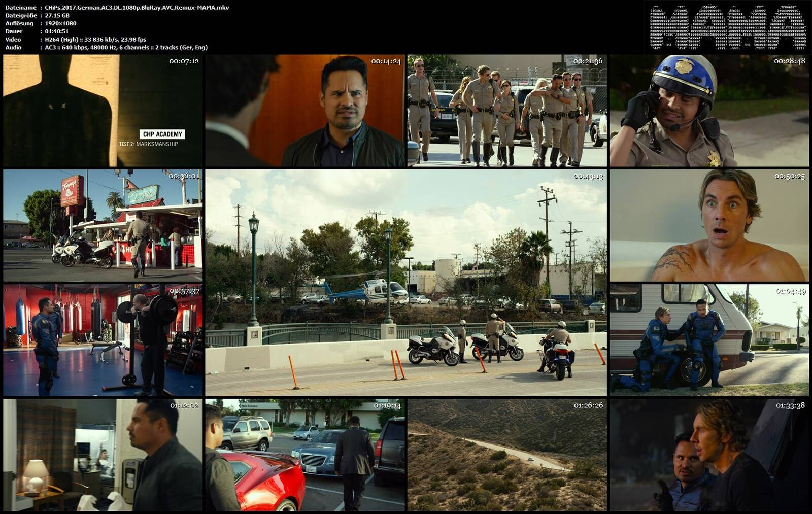The width and height of the screenshot is (812, 514).
Task: Select the resolution value 1920x1080
Action: tap(60, 23)
